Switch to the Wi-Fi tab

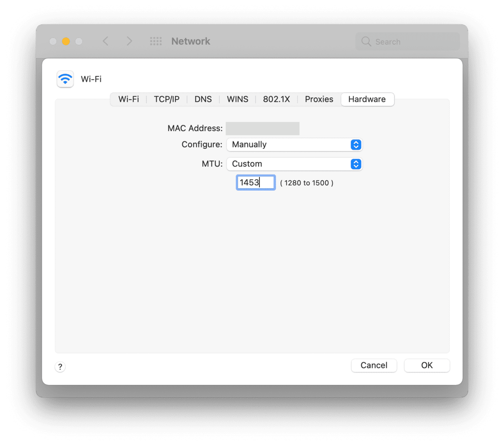point(128,99)
